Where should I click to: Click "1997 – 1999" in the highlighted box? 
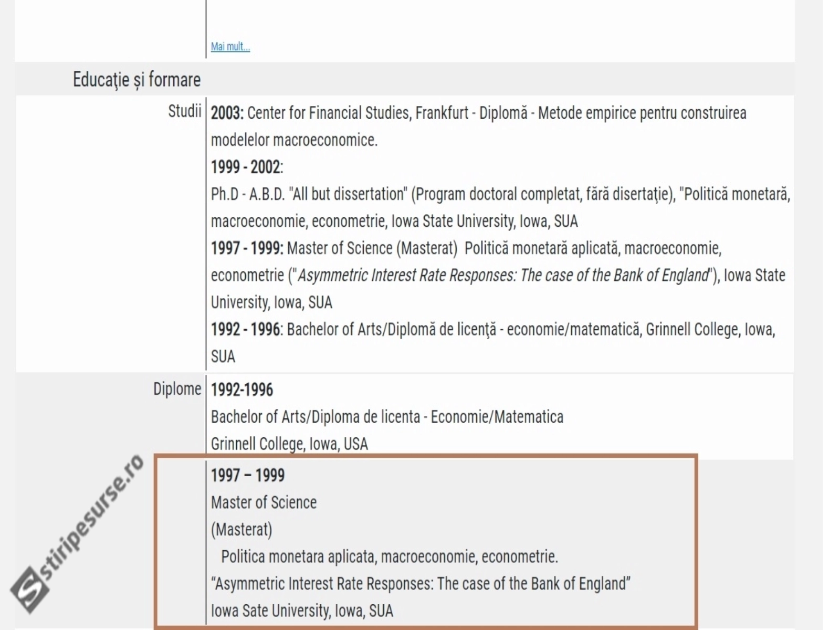coord(248,476)
